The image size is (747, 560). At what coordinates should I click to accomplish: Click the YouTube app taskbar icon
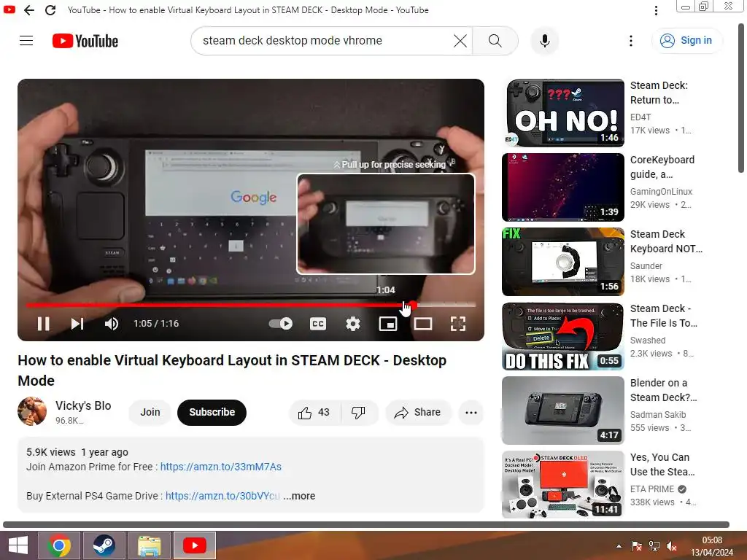tap(194, 545)
